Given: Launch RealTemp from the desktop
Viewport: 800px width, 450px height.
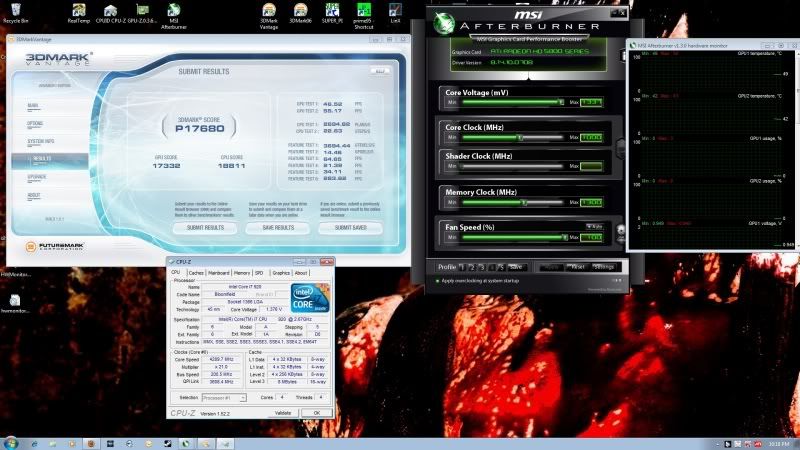Looking at the screenshot, I should [77, 10].
